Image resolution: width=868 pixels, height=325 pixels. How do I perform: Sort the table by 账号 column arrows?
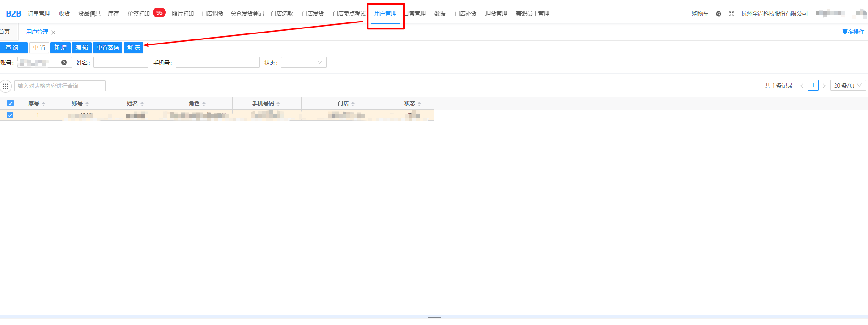pyautogui.click(x=87, y=104)
